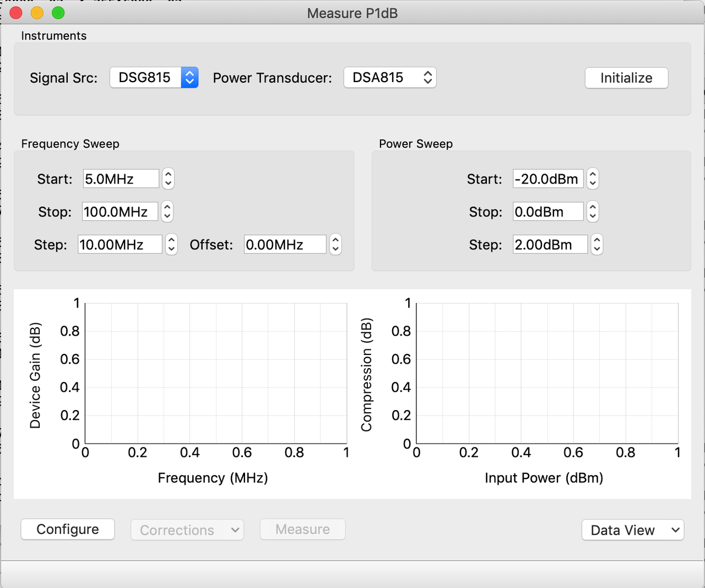Click the Compression (dB) axis label
The image size is (705, 588).
(366, 375)
